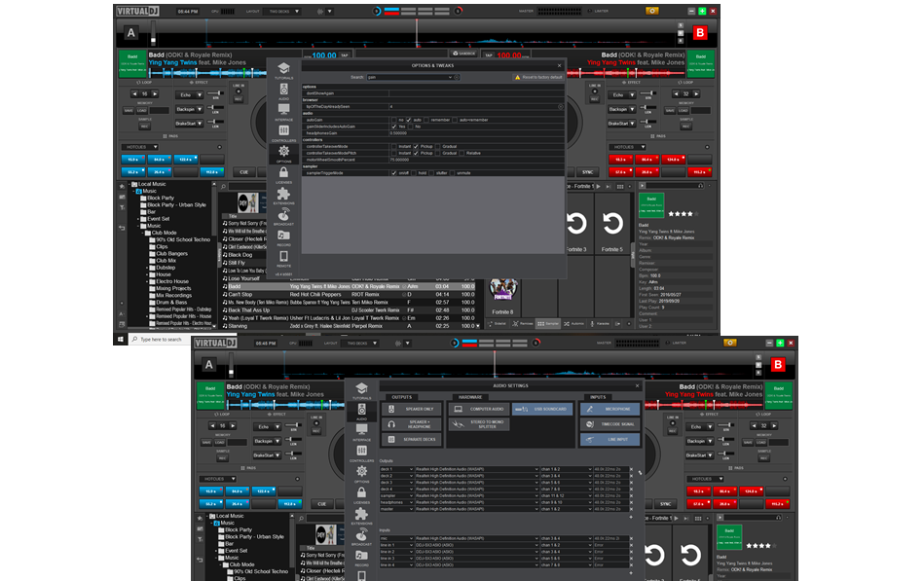The width and height of the screenshot is (924, 581).
Task: Remove the headphones output row
Action: 631,502
